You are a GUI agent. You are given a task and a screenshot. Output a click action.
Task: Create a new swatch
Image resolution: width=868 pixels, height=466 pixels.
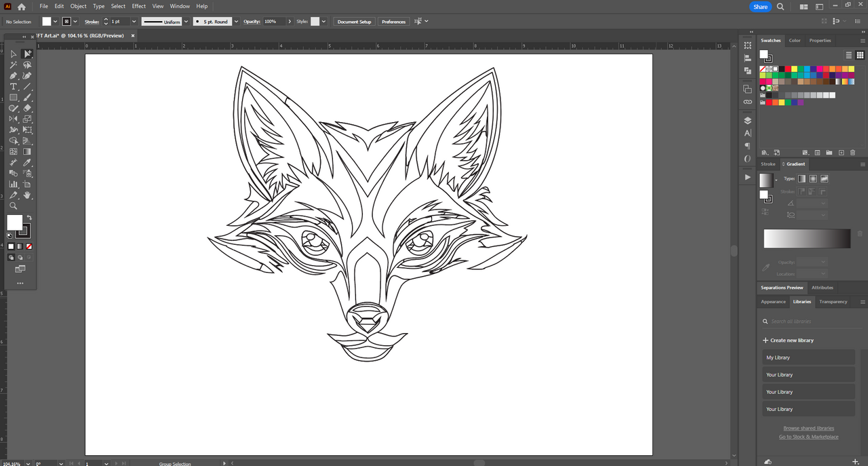coord(841,153)
